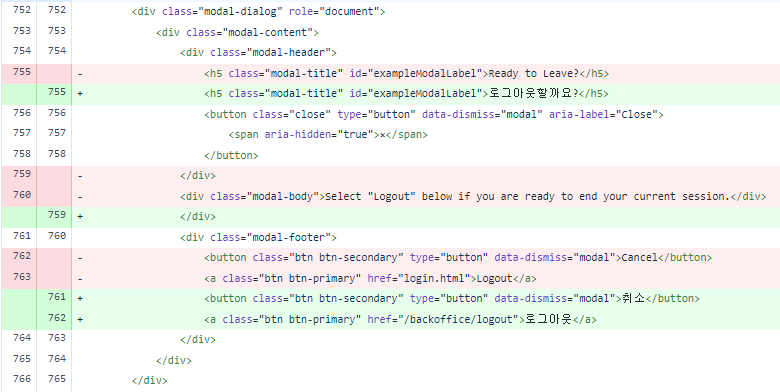This screenshot has width=780, height=392.
Task: Select the removed Logout anchor line
Action: tap(370, 278)
